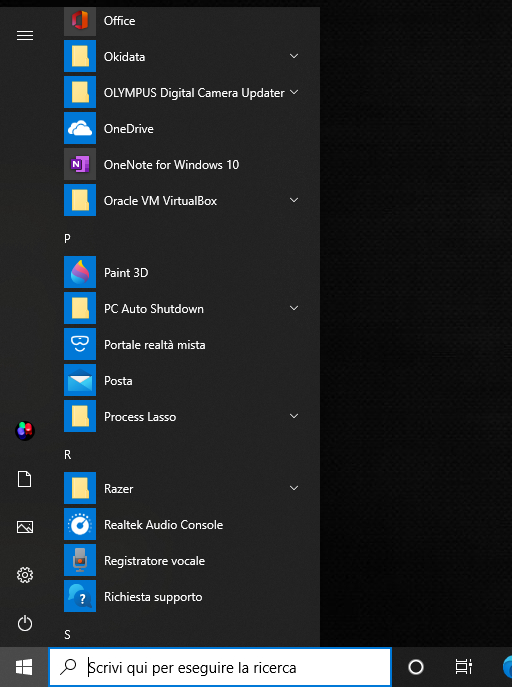Click the S section header
Screen dimensions: 512x687
point(67,634)
